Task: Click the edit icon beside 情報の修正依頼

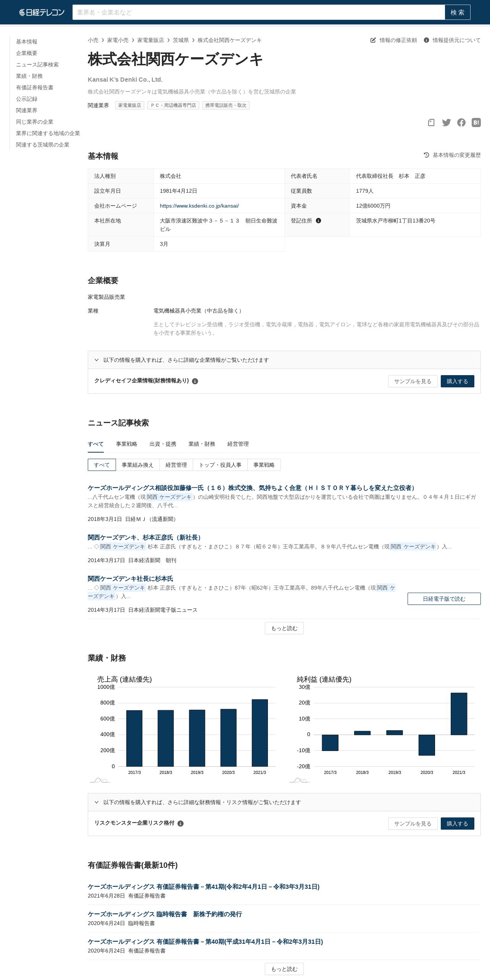Action: [x=373, y=40]
